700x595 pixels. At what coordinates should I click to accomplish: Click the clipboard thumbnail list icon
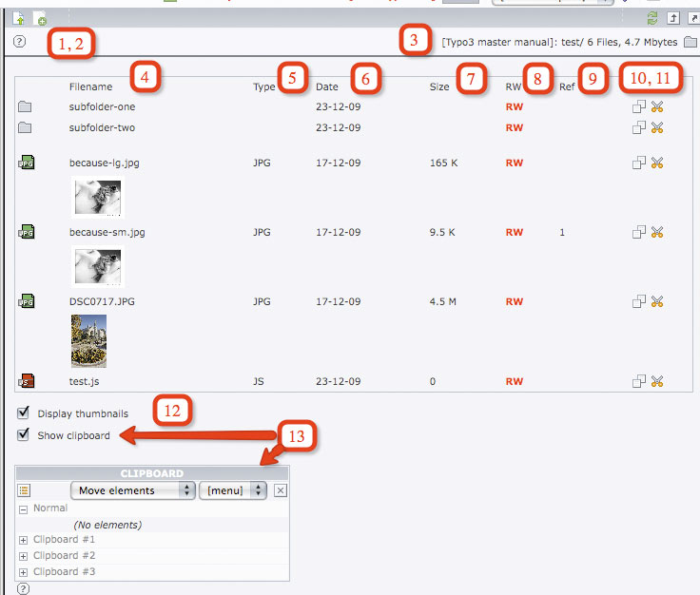[x=25, y=490]
